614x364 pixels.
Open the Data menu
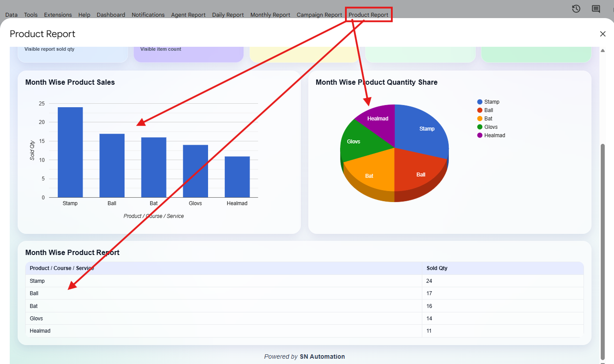(11, 15)
